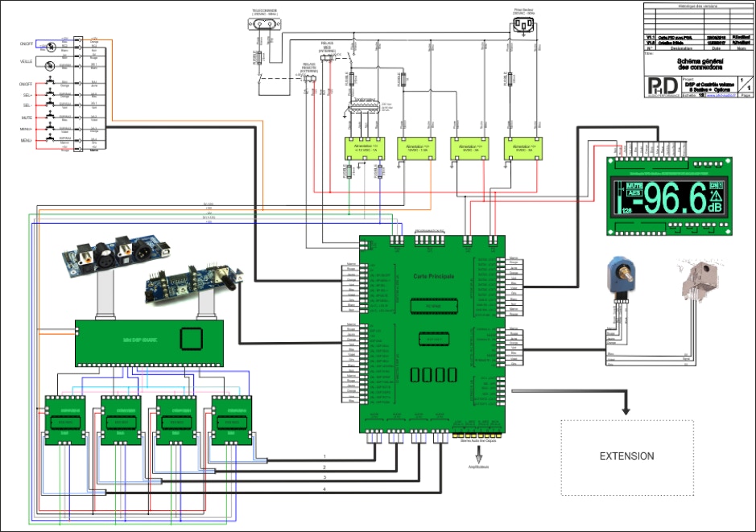The width and height of the screenshot is (756, 532).
Task: Select the Carte Principale main board label
Action: [x=432, y=276]
